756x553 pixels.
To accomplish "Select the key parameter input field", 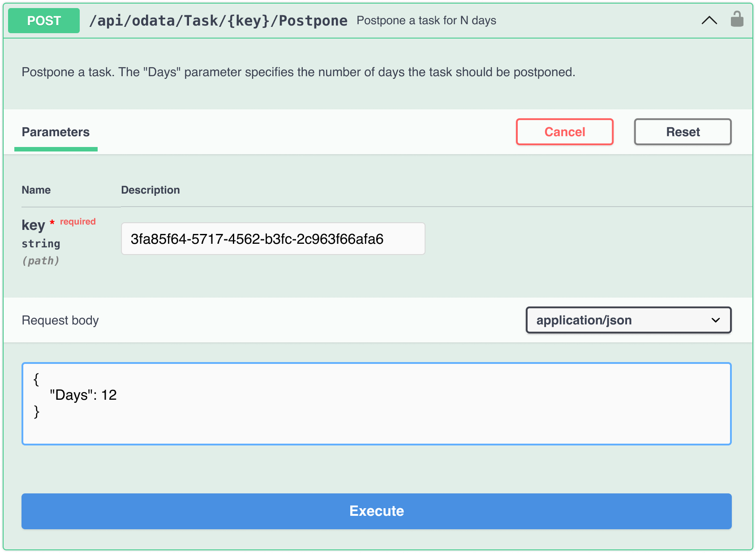I will click(x=272, y=238).
